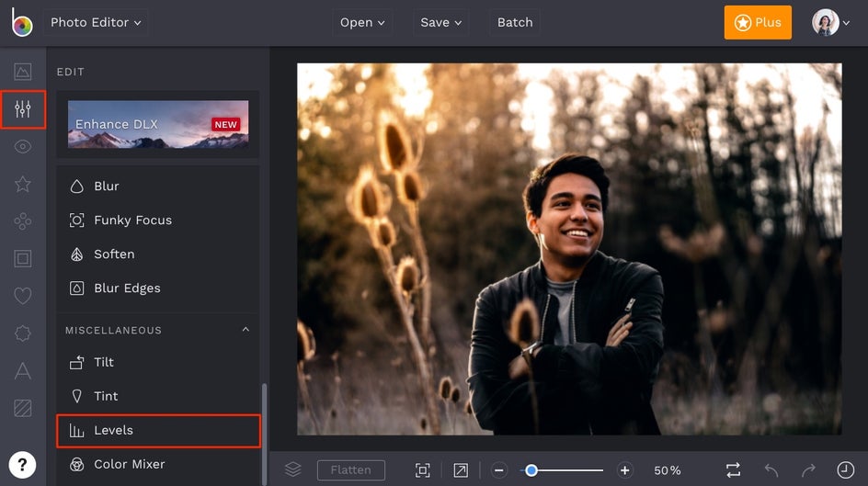The width and height of the screenshot is (868, 486).
Task: Open the Edit tools sidebar icon
Action: pos(23,110)
